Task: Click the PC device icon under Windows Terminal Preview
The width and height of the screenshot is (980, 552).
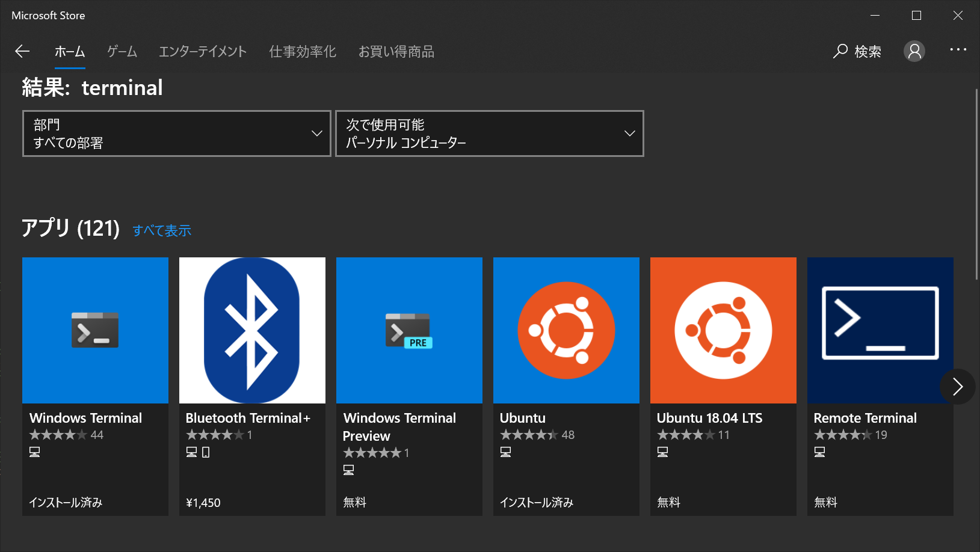Action: tap(349, 470)
